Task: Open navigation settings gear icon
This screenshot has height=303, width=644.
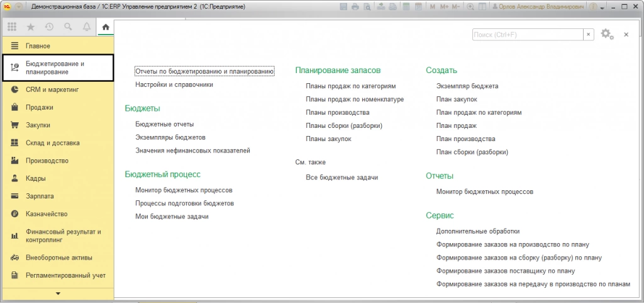Action: (x=607, y=34)
